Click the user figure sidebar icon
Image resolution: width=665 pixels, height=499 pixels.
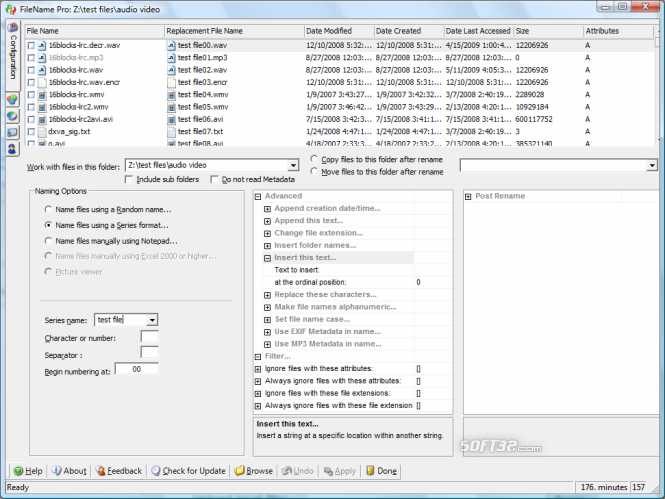12,149
